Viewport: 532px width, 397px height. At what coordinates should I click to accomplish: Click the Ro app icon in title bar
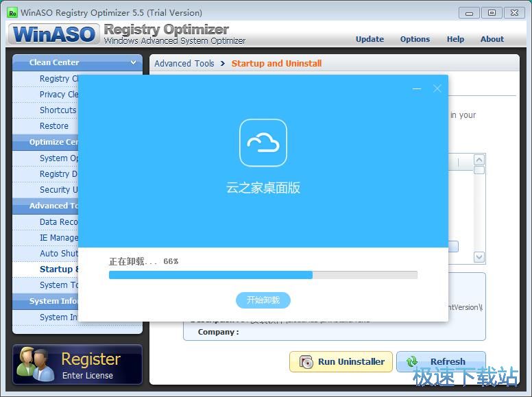(12, 13)
